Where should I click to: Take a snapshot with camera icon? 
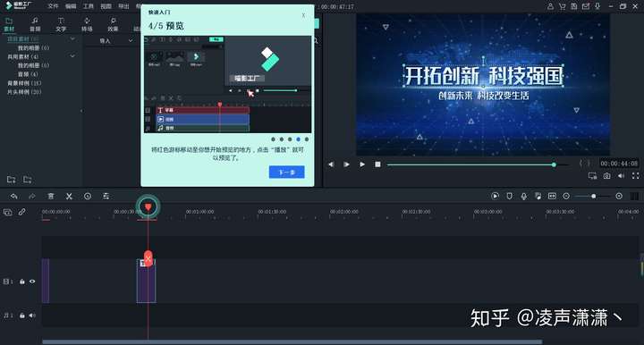[606, 175]
